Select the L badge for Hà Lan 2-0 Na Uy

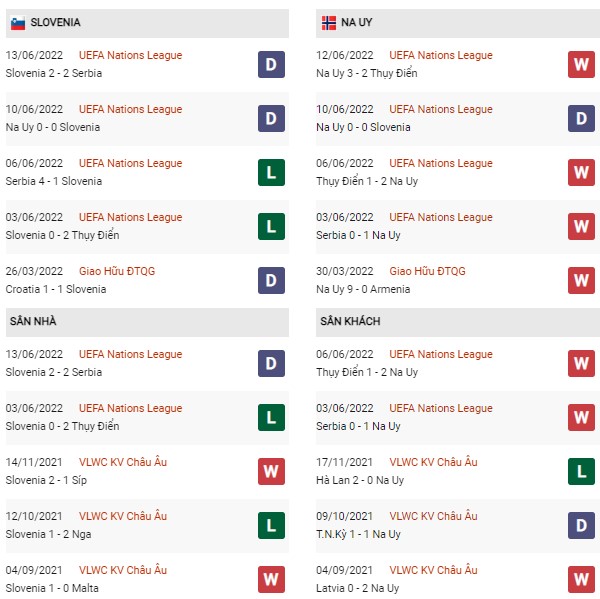[581, 471]
